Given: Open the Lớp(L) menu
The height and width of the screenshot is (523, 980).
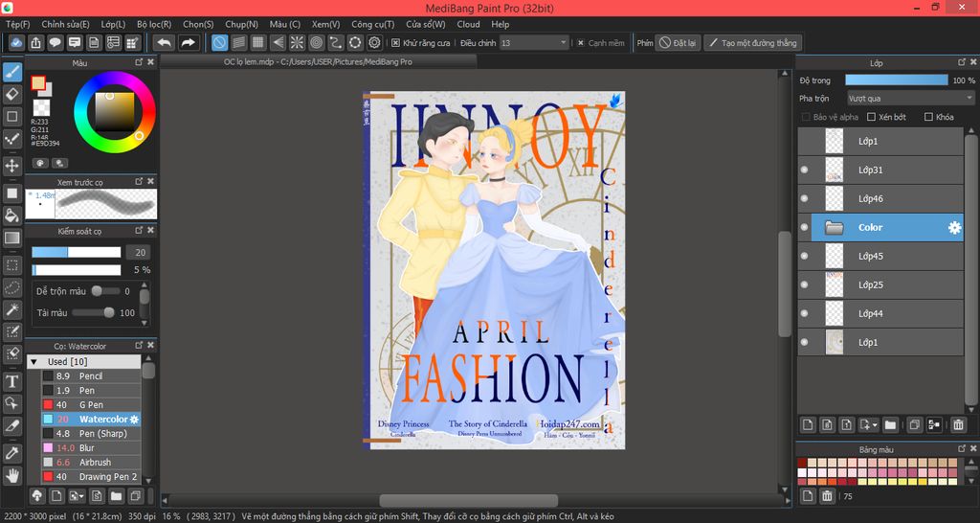Looking at the screenshot, I should [113, 24].
